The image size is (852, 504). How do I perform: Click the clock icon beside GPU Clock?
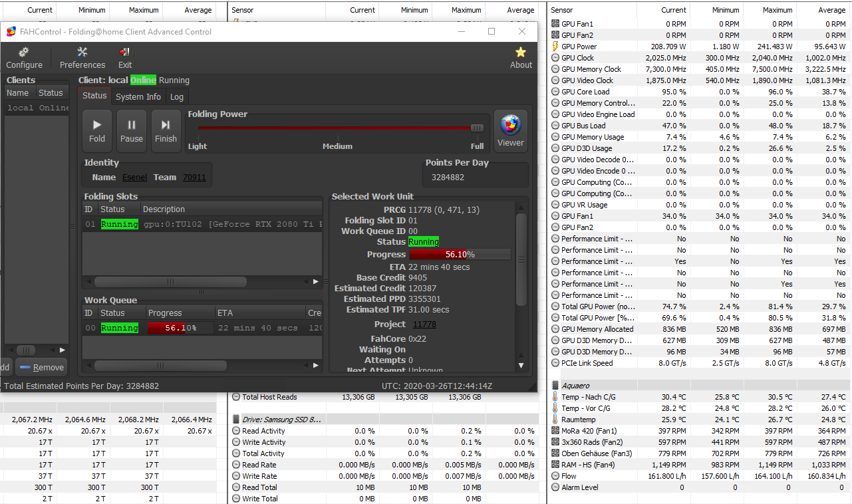tap(555, 58)
